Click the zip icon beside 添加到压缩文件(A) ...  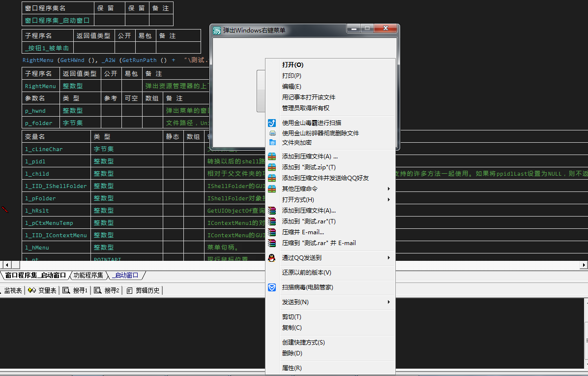pos(272,157)
